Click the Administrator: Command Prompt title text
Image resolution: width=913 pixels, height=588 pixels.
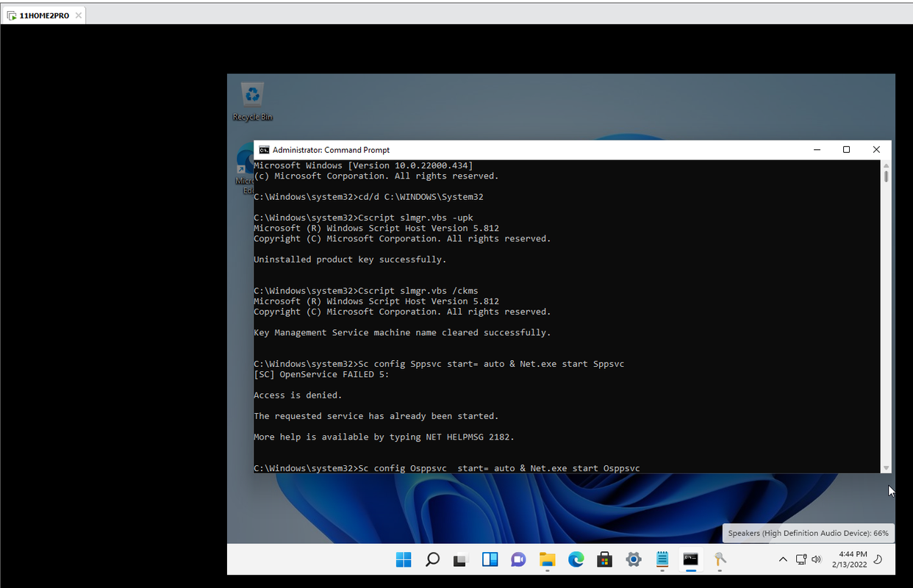click(x=331, y=150)
